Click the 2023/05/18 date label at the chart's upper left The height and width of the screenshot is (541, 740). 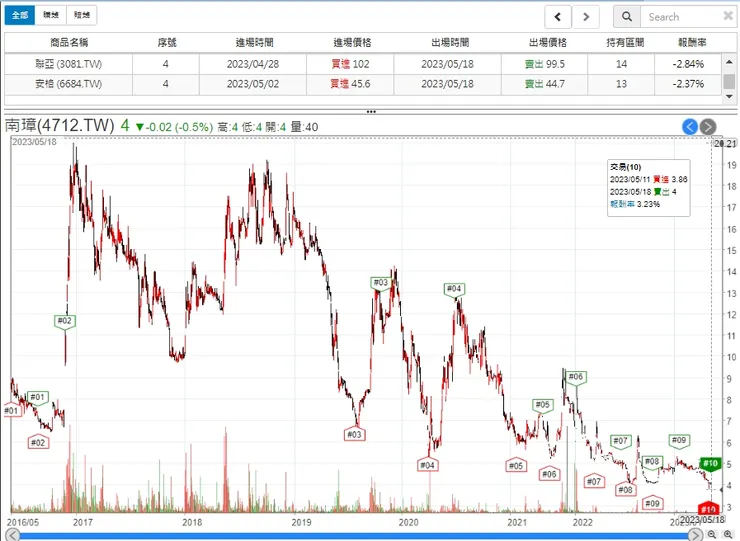click(x=34, y=142)
